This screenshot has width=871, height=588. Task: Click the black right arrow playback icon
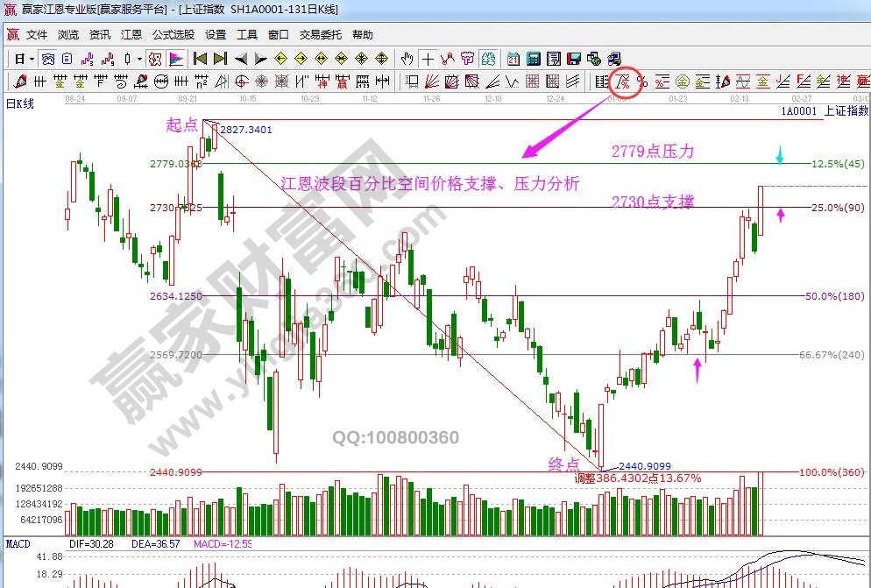262,59
